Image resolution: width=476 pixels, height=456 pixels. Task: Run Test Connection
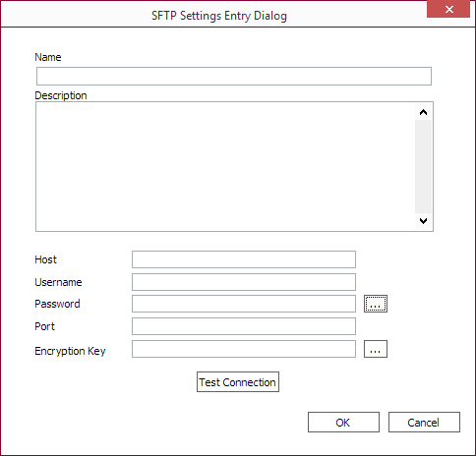point(238,382)
